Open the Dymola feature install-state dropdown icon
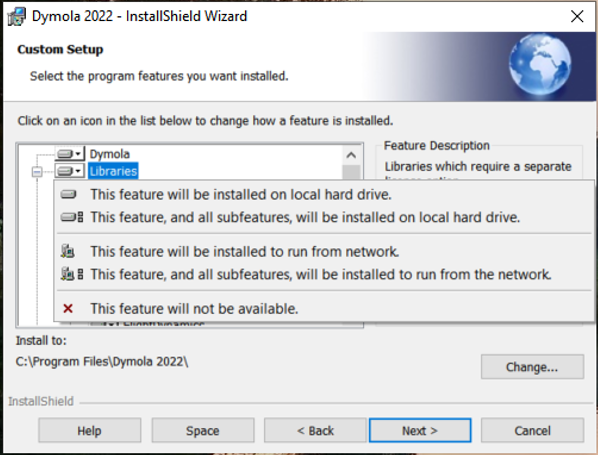 [69, 154]
